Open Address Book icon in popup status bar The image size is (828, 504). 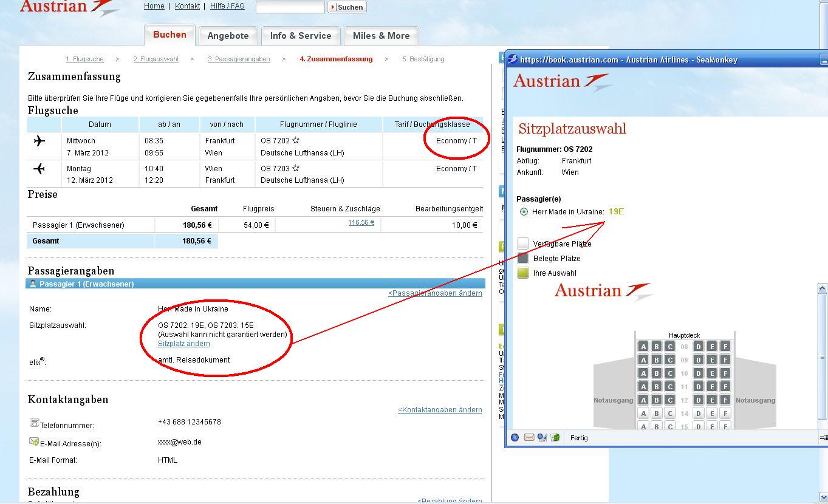[x=555, y=437]
